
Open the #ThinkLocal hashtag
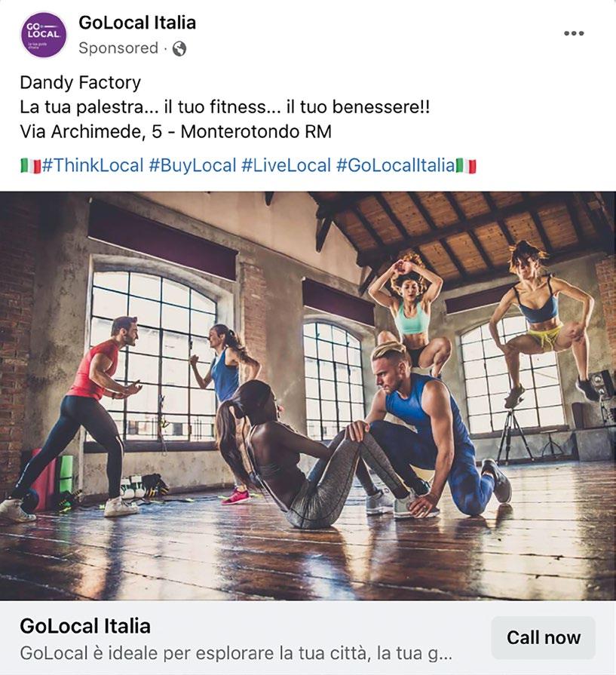93,165
